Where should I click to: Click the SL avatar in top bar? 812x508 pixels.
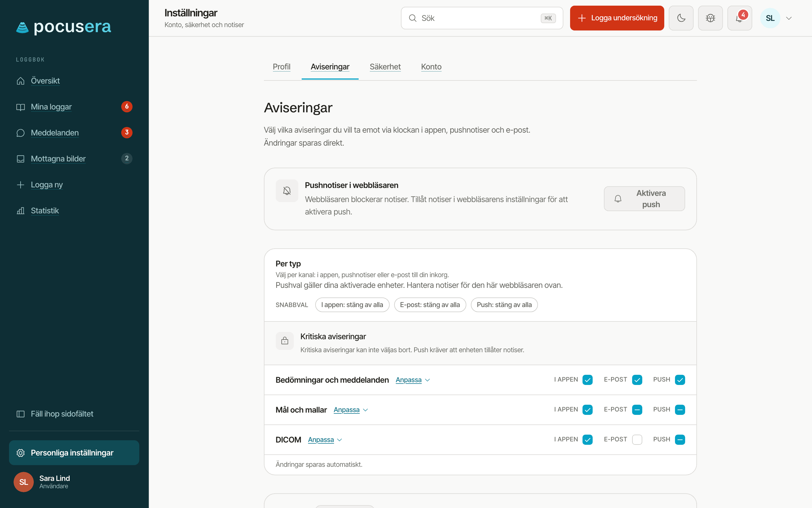[770, 18]
